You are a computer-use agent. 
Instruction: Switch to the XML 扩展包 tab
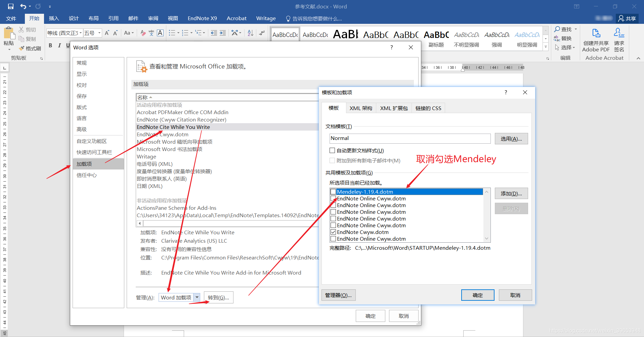394,108
